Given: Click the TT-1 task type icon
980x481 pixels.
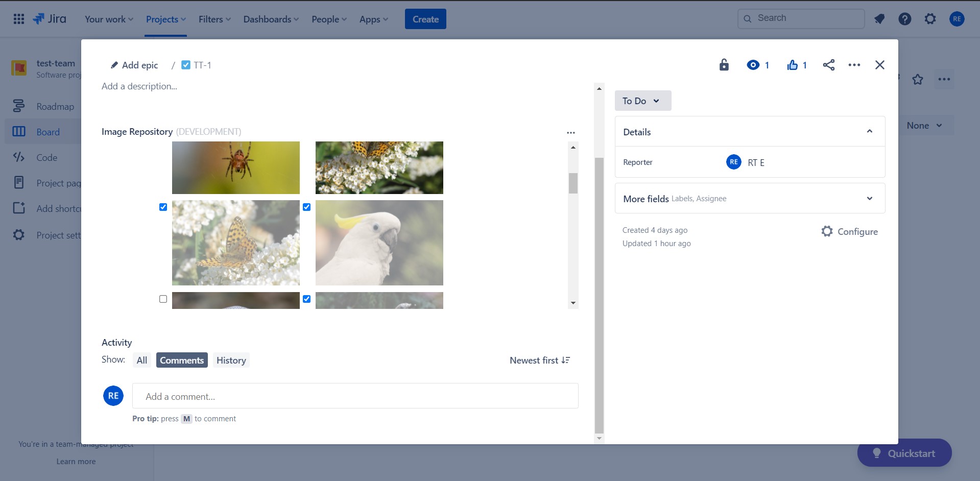Looking at the screenshot, I should coord(186,65).
